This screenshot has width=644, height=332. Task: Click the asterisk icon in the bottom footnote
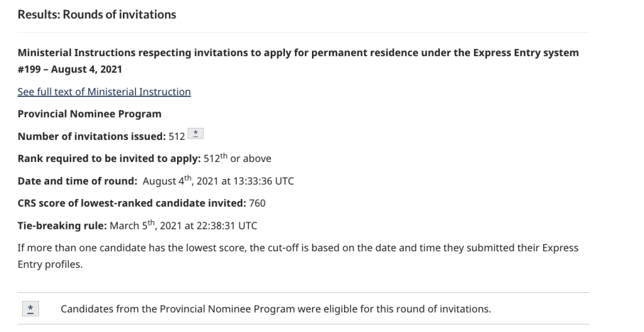31,309
